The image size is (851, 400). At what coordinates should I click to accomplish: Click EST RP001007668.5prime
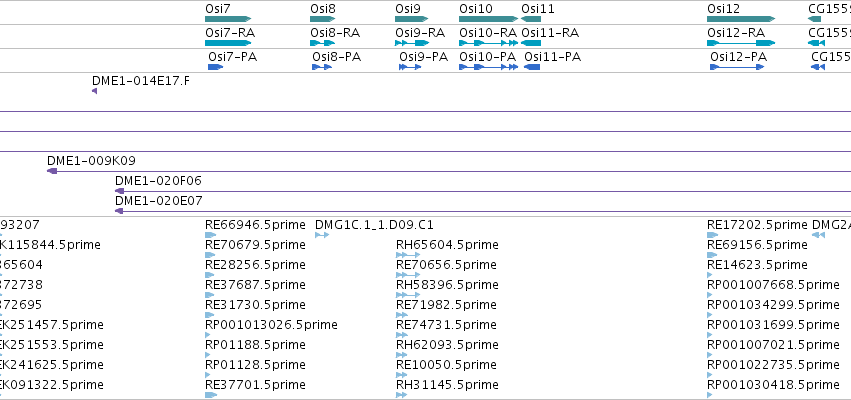pos(773,284)
